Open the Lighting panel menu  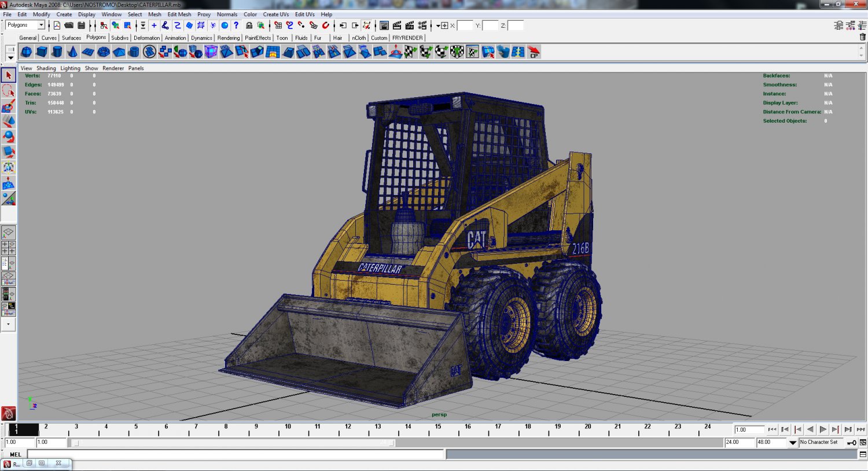click(x=71, y=68)
